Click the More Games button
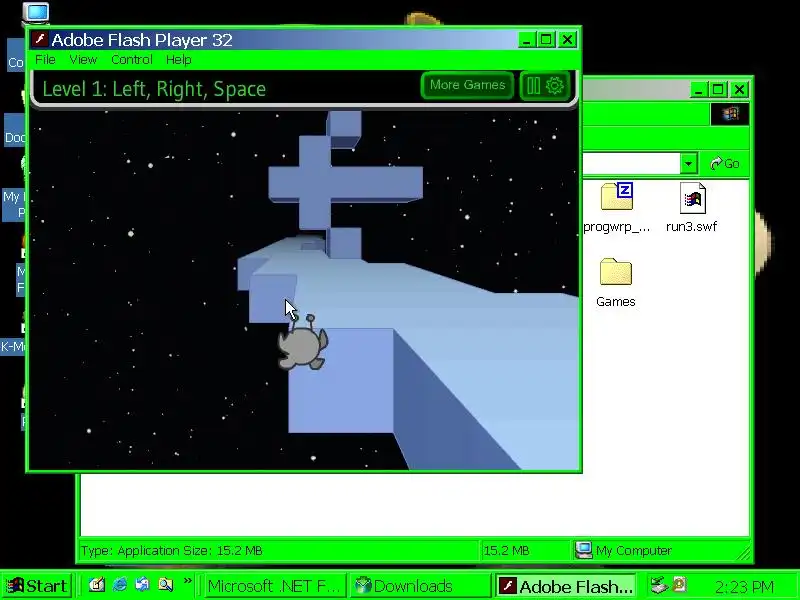 [x=467, y=85]
